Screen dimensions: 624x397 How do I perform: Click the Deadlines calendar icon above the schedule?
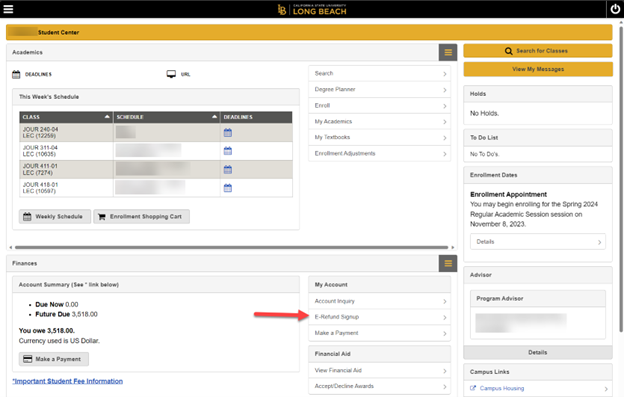point(16,74)
